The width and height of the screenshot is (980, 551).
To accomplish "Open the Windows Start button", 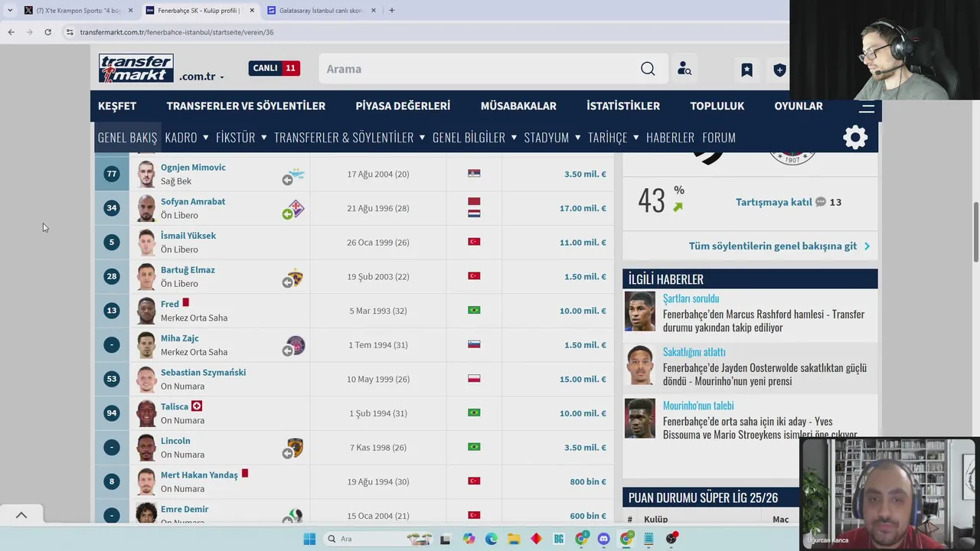I will (309, 539).
